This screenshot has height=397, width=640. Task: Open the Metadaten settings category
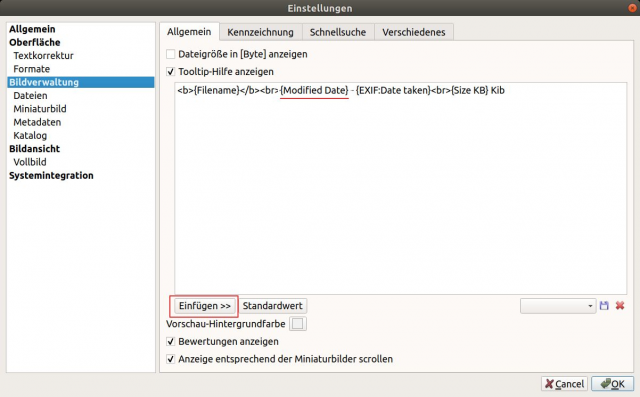37,122
